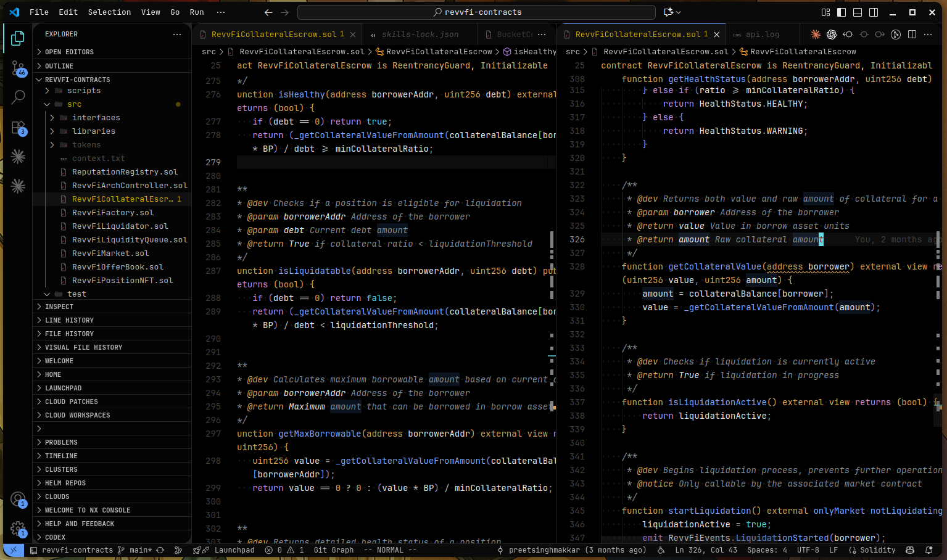Click the revvfi-contracts command center search box

point(476,12)
